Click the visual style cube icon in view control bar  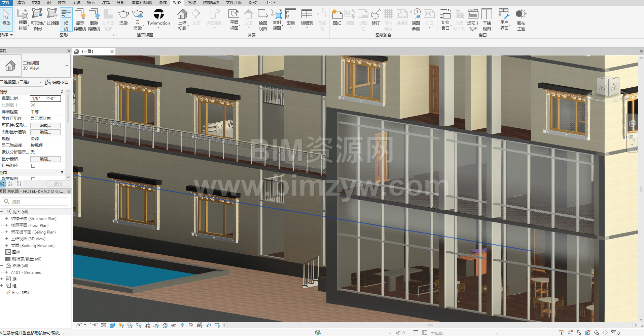[112, 325]
